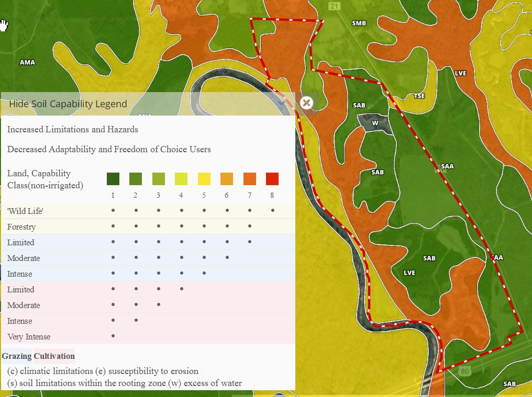Select the green class 2 swatch
The image size is (532, 397).
136,179
